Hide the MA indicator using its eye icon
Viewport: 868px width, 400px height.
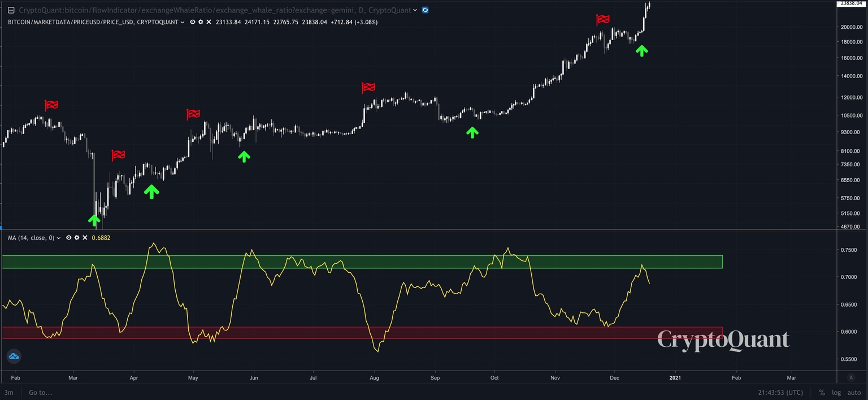click(x=68, y=238)
